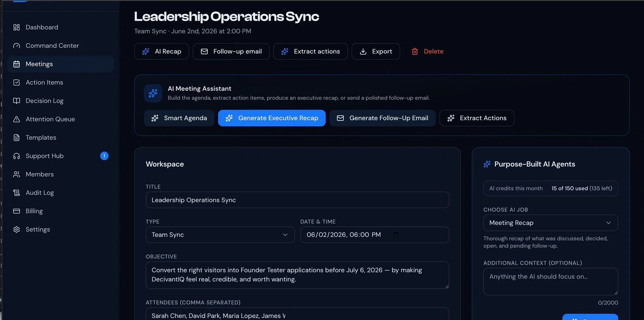Open Action Items page
Screen dimensions: 644x320
pyautogui.click(x=61, y=83)
